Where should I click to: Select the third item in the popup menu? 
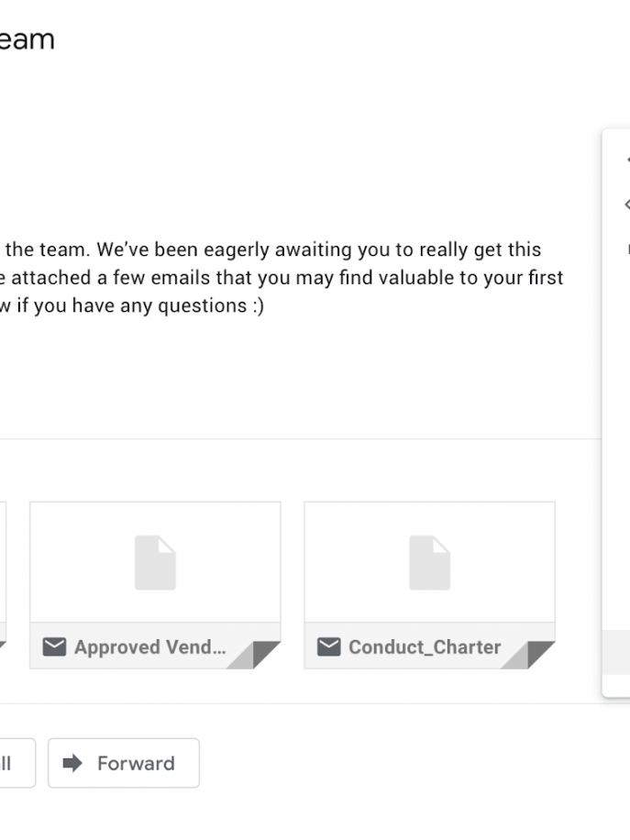(626, 249)
